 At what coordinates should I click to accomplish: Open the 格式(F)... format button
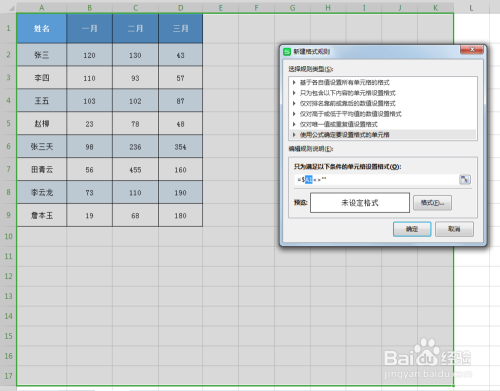(432, 203)
